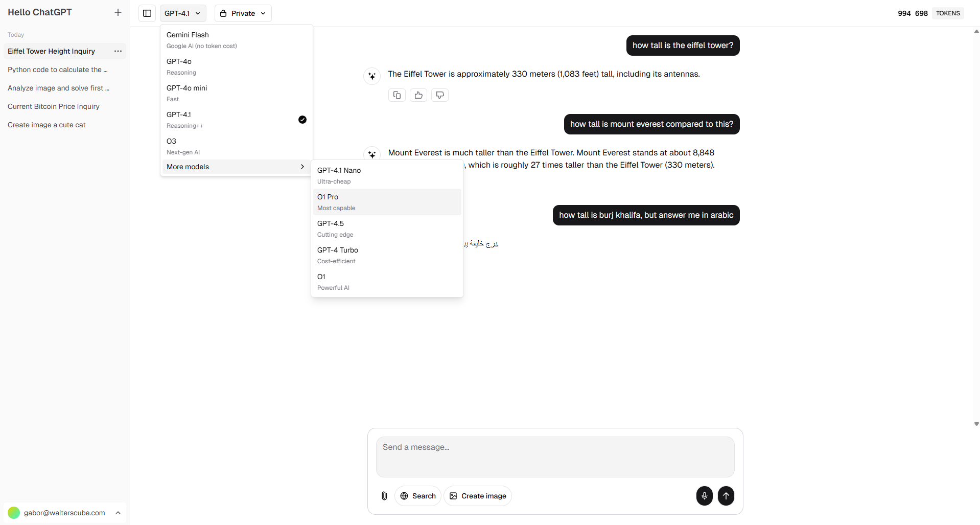Click the 698 token count
Image resolution: width=980 pixels, height=525 pixels.
[x=921, y=13]
